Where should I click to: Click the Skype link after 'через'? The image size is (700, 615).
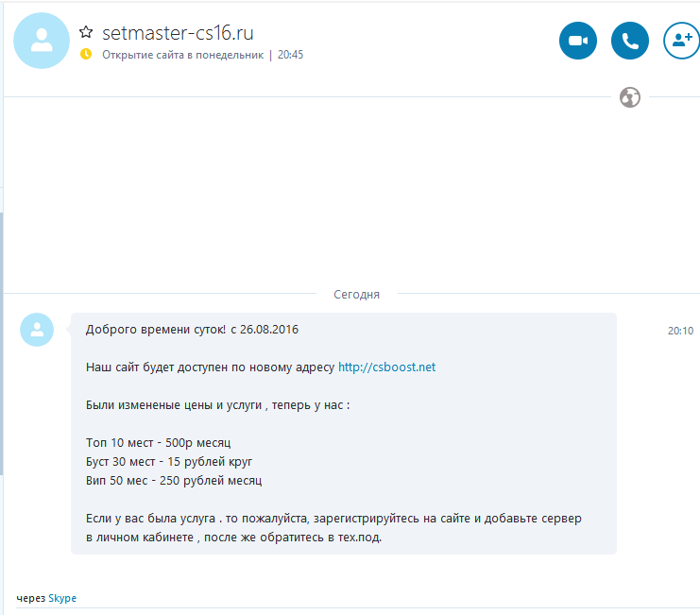62,599
